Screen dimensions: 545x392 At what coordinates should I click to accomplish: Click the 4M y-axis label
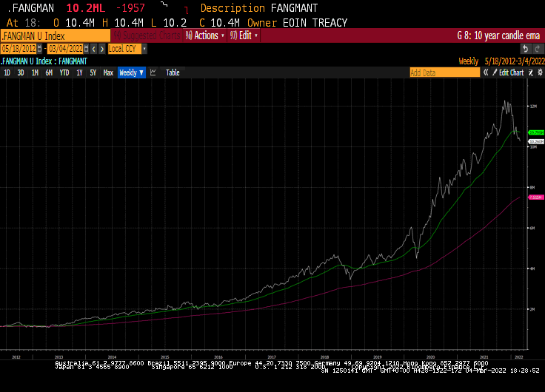coord(532,268)
